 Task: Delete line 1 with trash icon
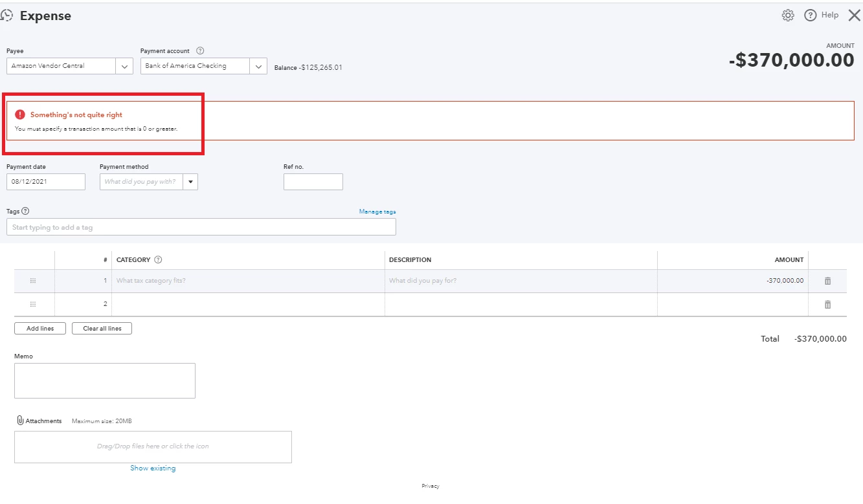tap(827, 281)
